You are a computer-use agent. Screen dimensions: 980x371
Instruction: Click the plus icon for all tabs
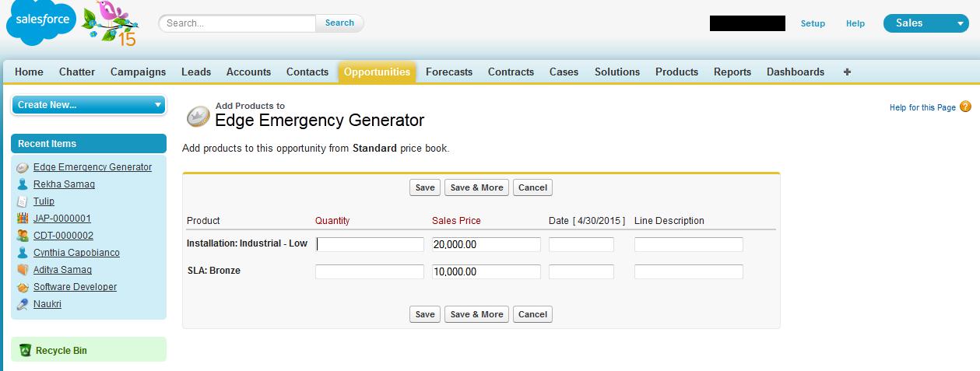[847, 72]
